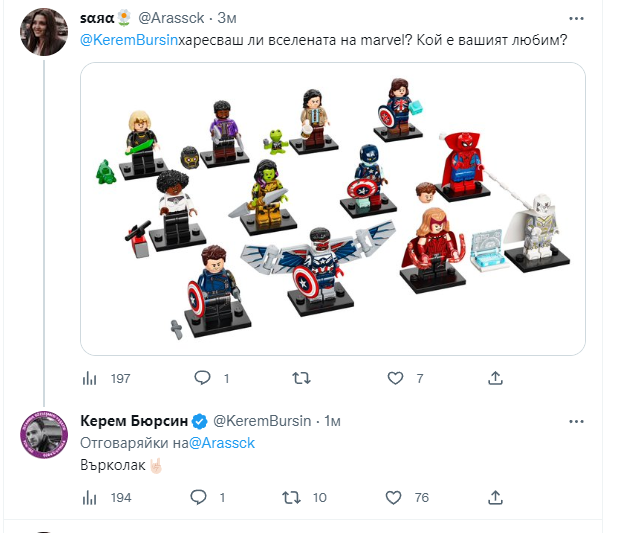
Task: Click reply icon on Arassck's tweet
Action: point(202,378)
